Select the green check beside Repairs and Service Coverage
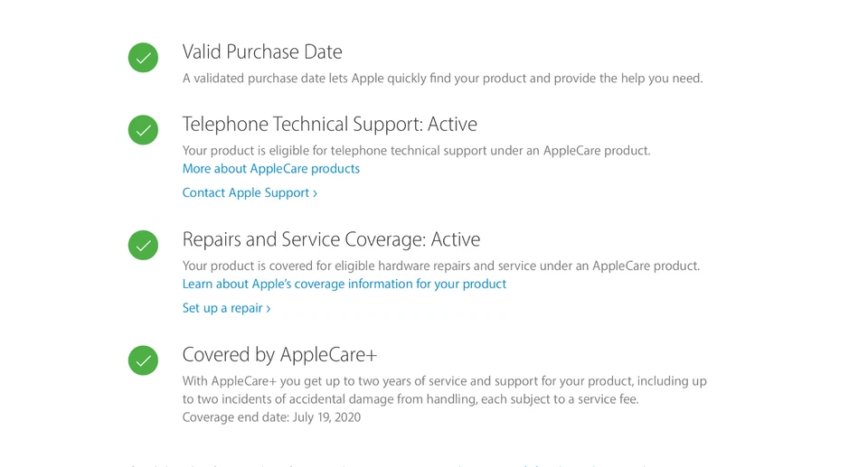This screenshot has width=868, height=467. pos(143,245)
